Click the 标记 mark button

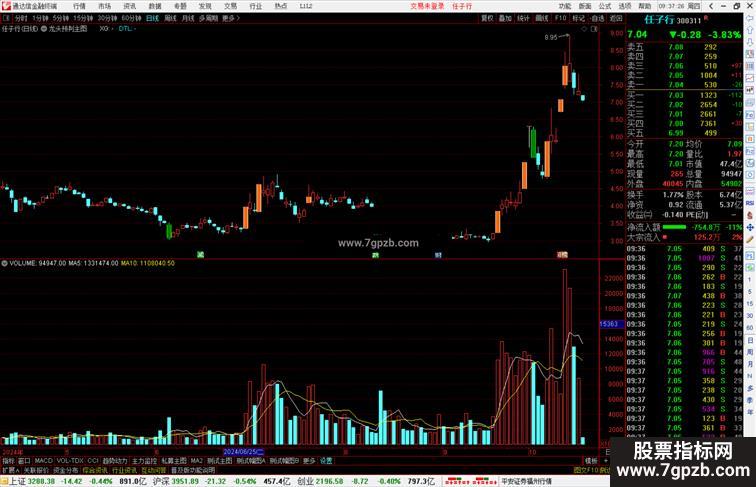click(579, 18)
